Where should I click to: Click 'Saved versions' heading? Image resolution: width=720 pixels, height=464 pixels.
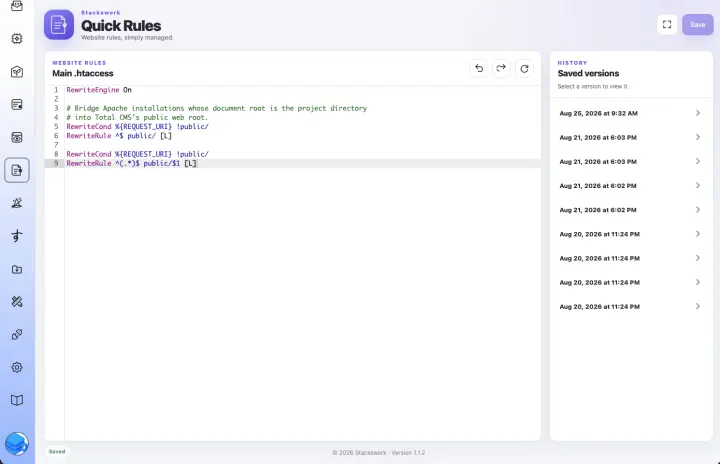[588, 74]
